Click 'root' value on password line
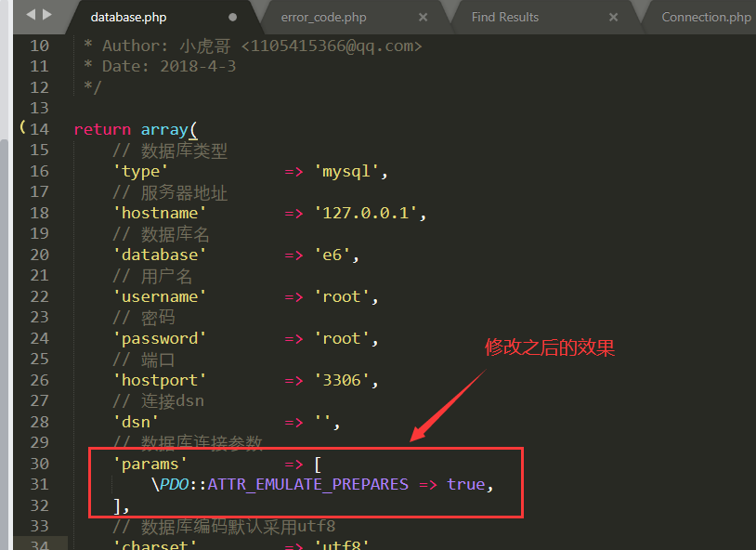 tap(342, 339)
